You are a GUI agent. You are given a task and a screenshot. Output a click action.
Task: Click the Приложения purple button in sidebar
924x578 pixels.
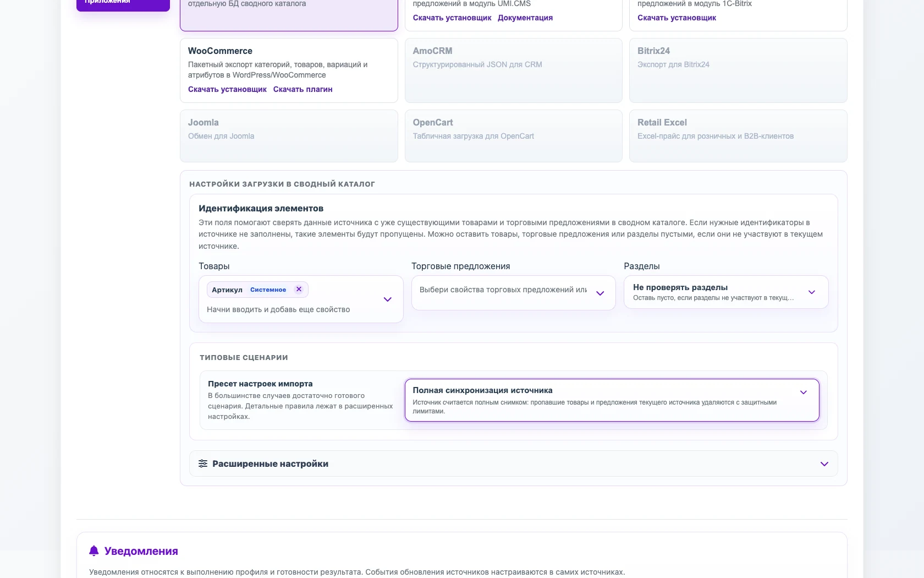(123, 4)
